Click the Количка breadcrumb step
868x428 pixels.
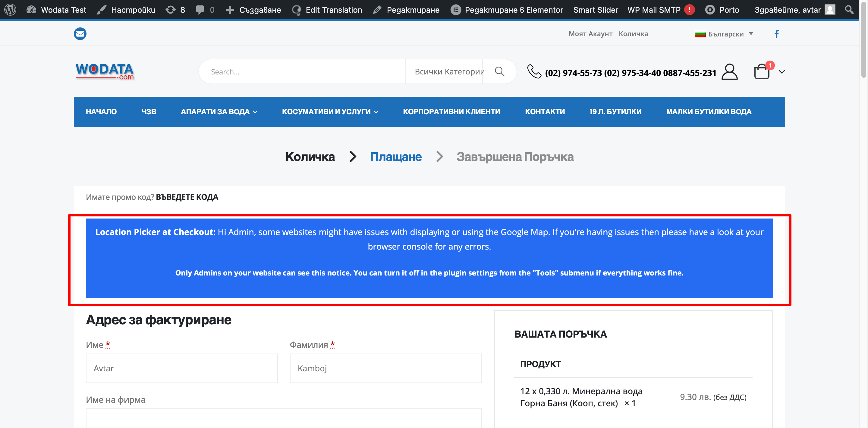point(310,157)
